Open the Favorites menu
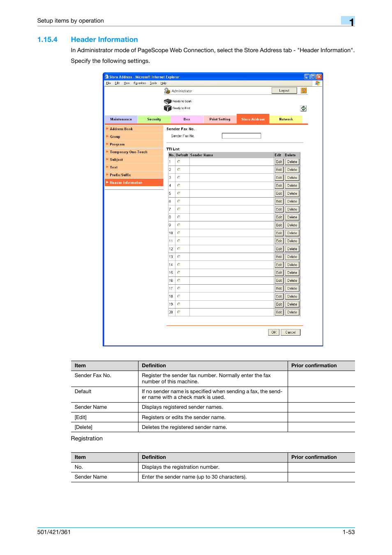The image size is (392, 555). (140, 83)
